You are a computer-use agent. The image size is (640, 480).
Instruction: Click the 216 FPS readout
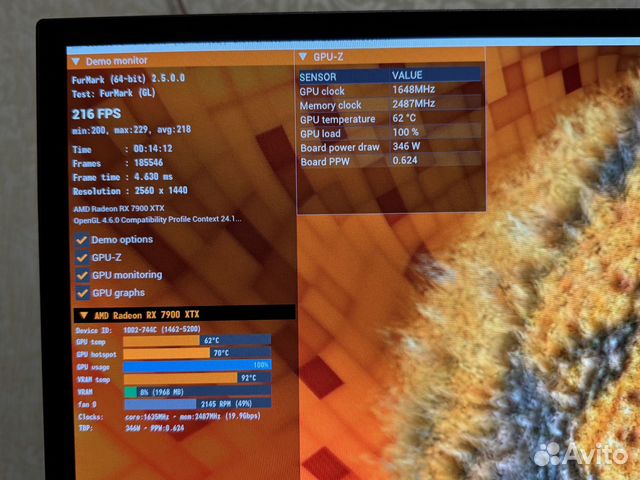pyautogui.click(x=96, y=114)
